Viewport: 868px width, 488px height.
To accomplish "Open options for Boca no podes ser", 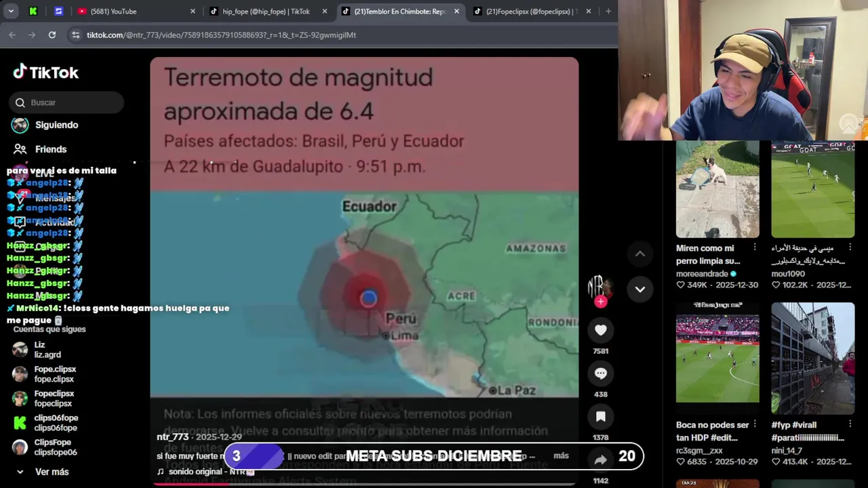I will coord(755,425).
